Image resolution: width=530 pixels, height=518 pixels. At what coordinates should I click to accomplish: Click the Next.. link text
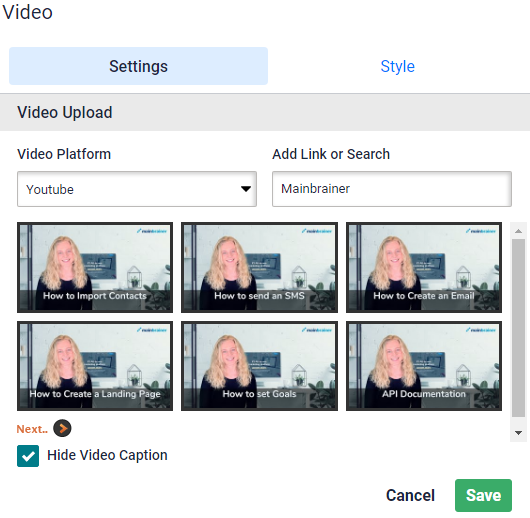coord(32,429)
